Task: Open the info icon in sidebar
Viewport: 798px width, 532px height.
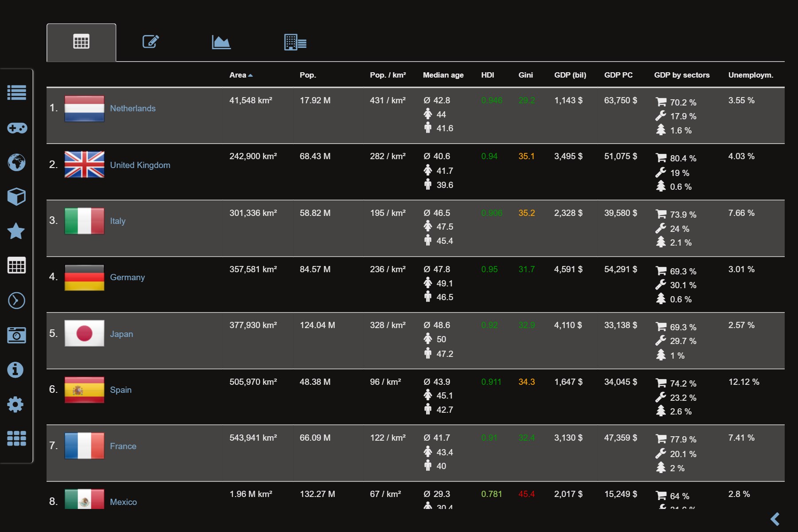Action: coord(16,370)
